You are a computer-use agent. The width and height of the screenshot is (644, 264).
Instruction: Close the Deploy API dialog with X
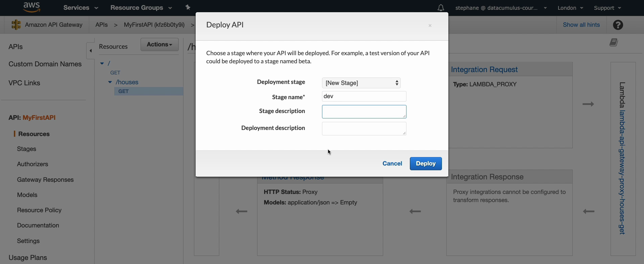click(430, 25)
